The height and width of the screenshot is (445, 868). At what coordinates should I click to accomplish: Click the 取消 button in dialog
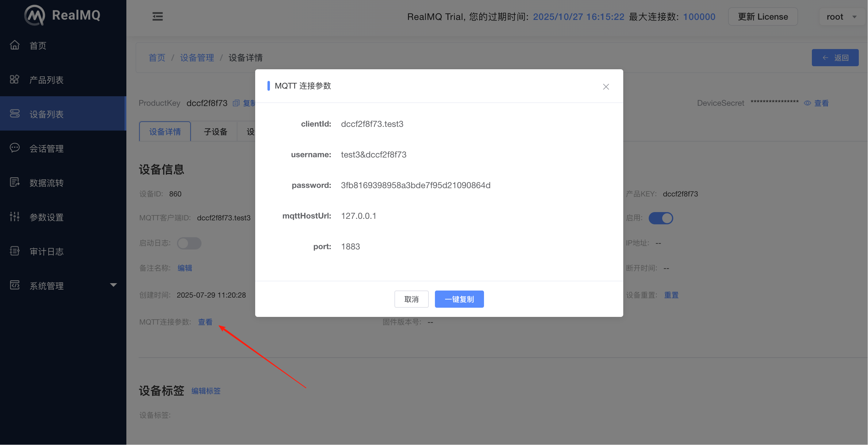[x=411, y=299]
